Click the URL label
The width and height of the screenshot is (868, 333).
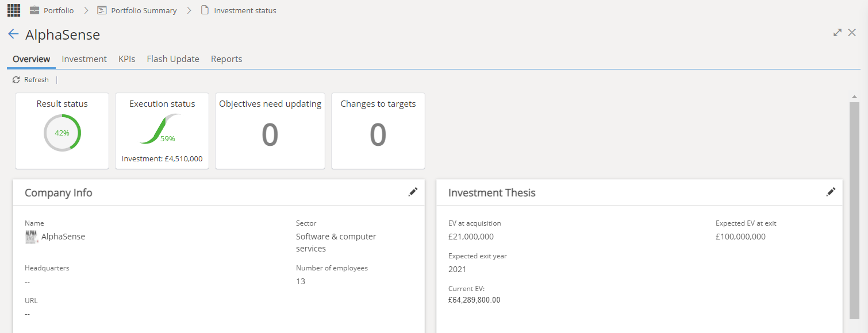click(x=31, y=300)
